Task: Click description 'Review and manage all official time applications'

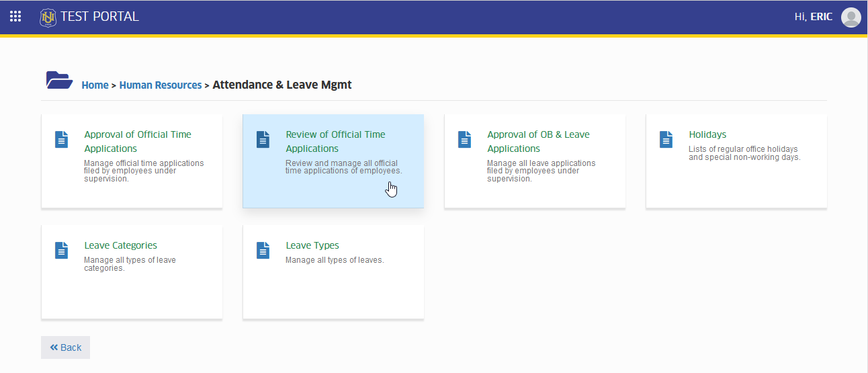Action: pyautogui.click(x=343, y=167)
